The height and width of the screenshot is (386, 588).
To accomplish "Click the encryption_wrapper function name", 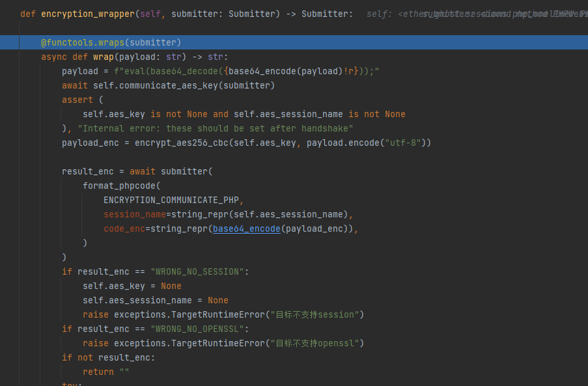I will (x=88, y=14).
